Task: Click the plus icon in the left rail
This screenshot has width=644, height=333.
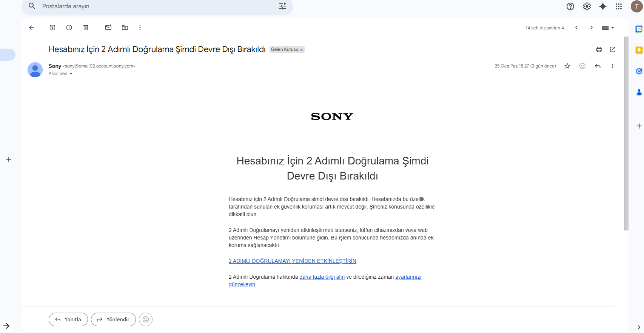Action: 9,160
